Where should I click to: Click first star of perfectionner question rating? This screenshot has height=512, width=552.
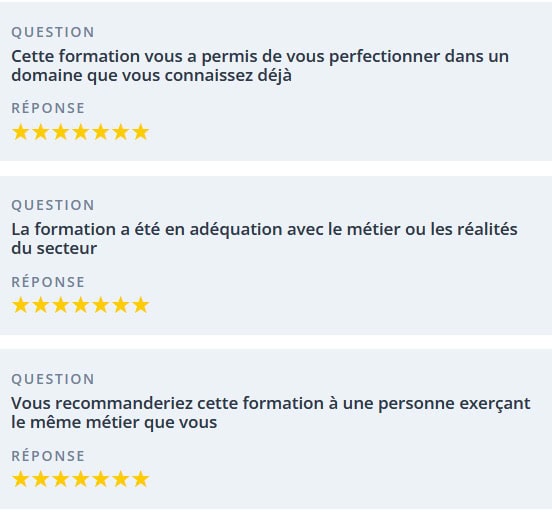[x=20, y=132]
